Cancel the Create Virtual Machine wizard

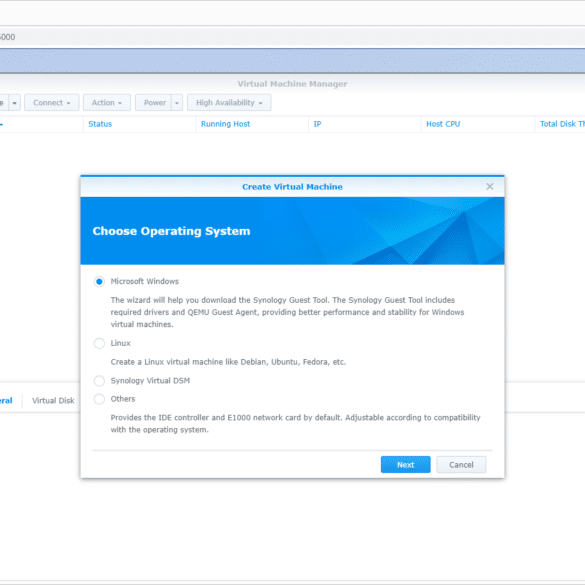click(x=461, y=464)
